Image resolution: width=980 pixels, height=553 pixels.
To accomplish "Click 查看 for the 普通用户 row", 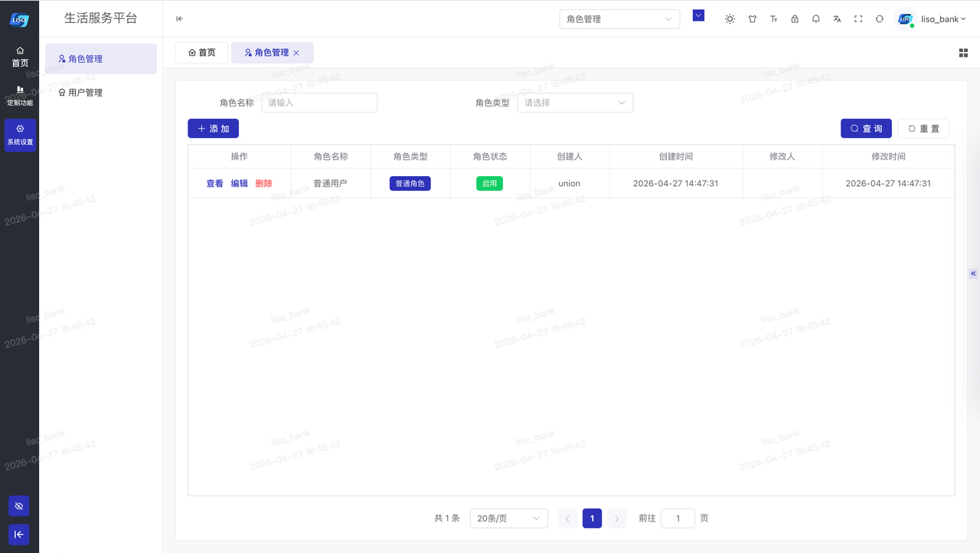I will (215, 184).
